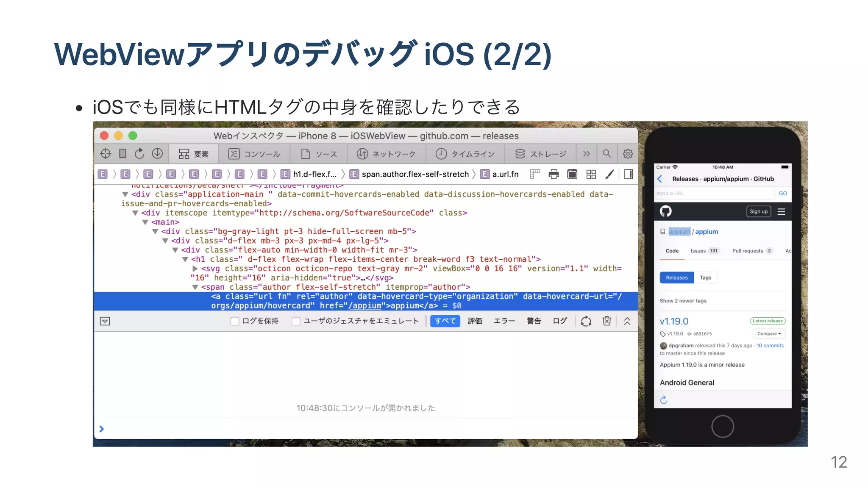Enable the ログを保持 checkbox
868x488 pixels.
(x=235, y=321)
